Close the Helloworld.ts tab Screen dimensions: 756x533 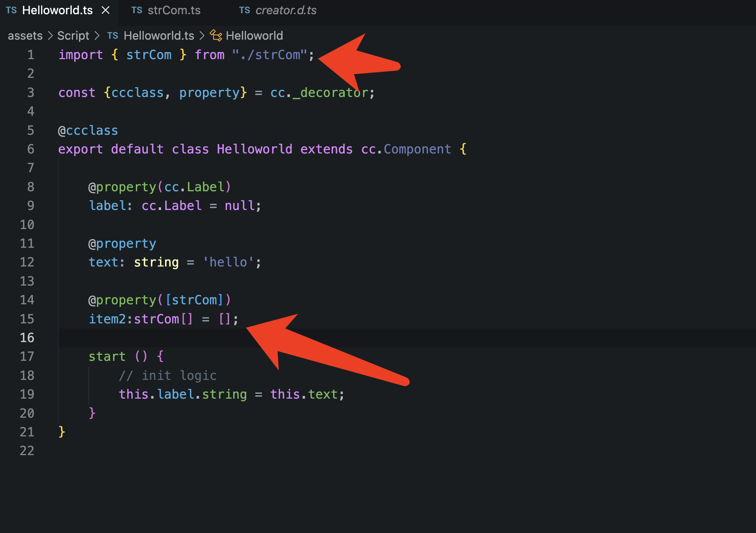point(106,10)
